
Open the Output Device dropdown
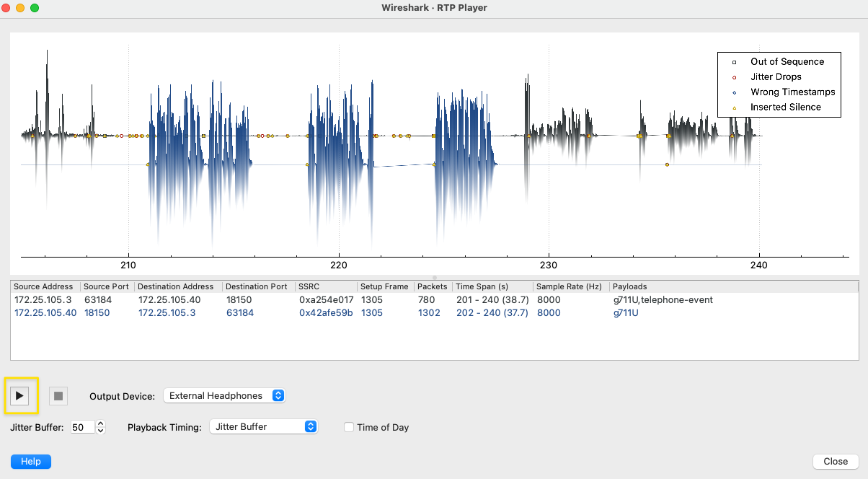(x=225, y=395)
